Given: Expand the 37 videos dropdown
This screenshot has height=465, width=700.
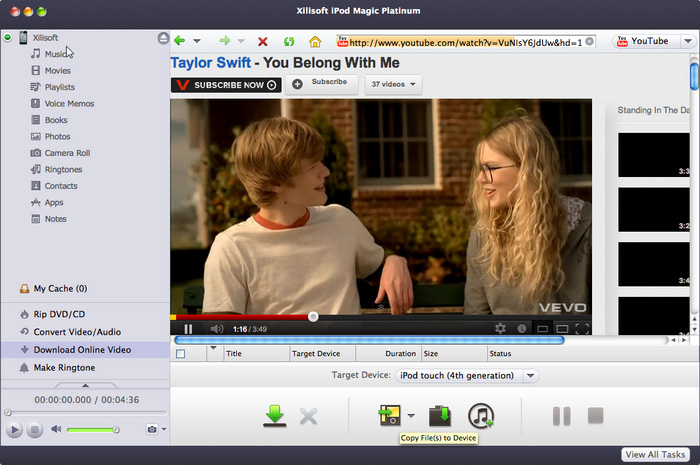Looking at the screenshot, I should point(393,85).
